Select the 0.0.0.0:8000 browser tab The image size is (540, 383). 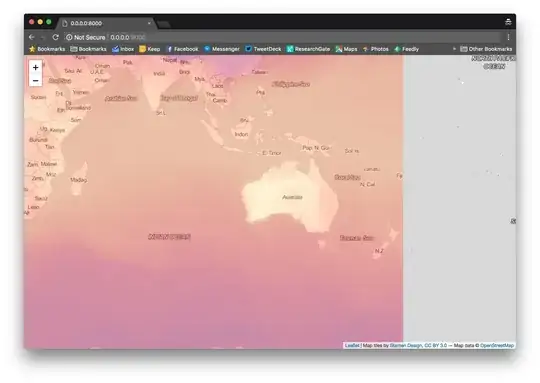(x=105, y=23)
